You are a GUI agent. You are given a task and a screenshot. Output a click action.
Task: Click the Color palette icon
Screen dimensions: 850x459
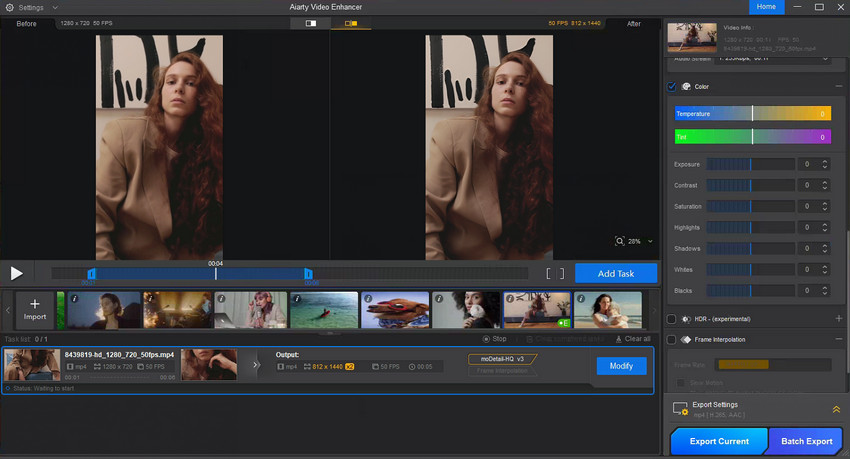[686, 87]
